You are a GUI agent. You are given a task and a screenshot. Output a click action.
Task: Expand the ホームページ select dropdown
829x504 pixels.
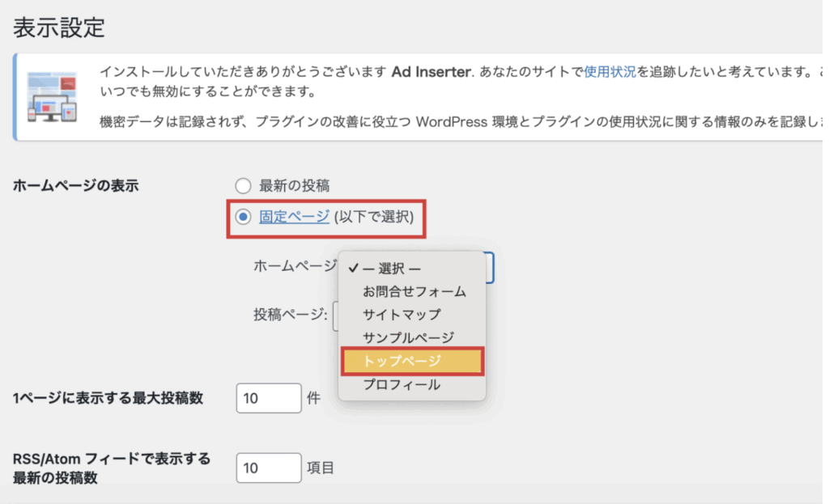click(x=488, y=267)
